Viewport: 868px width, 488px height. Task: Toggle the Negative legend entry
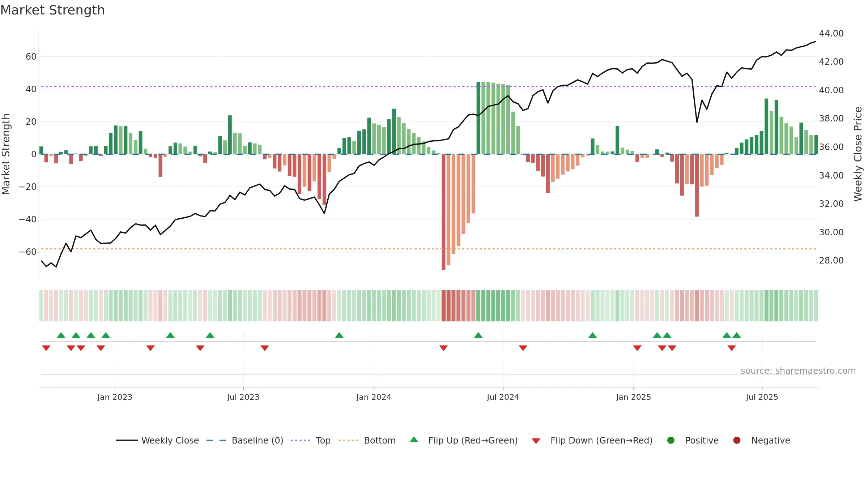[761, 440]
